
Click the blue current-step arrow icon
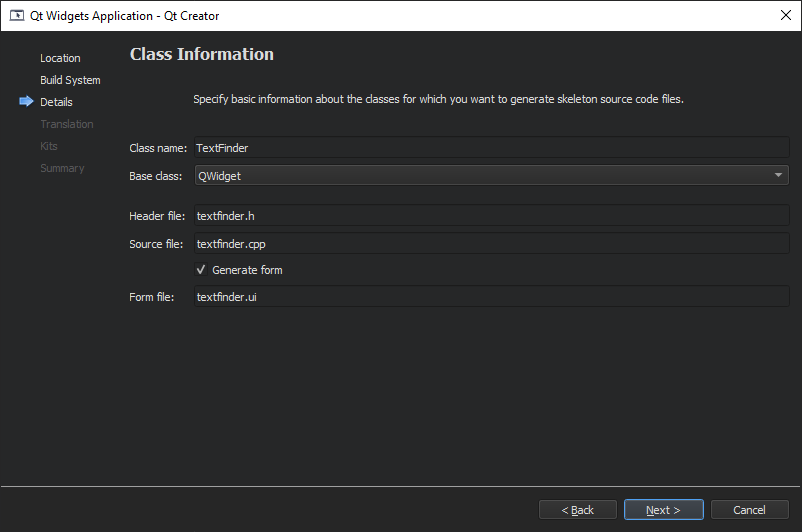tap(26, 102)
